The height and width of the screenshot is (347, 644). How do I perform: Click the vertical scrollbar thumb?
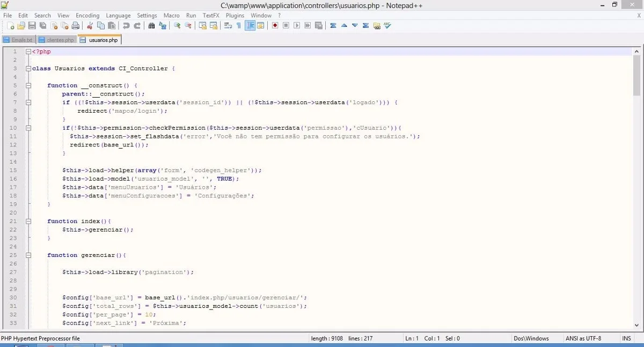(x=637, y=75)
